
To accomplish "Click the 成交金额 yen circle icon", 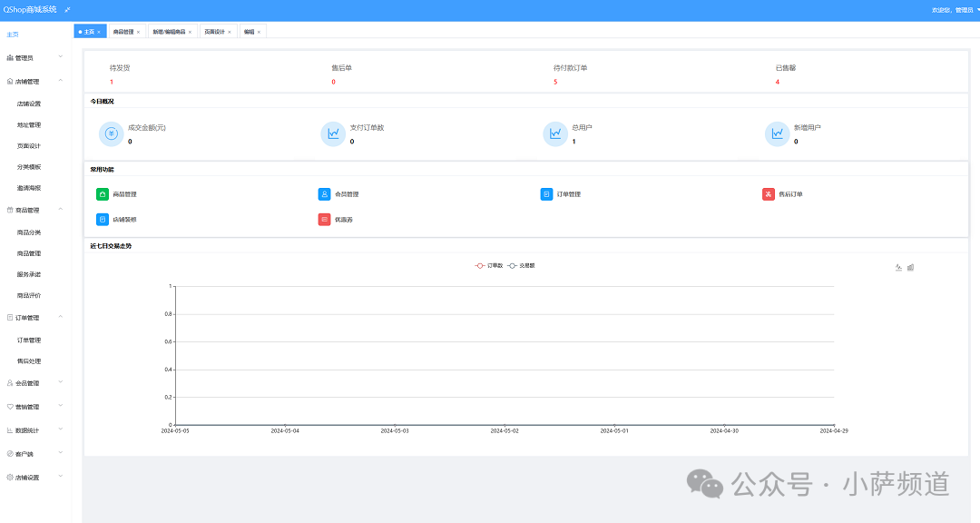I will tap(112, 133).
